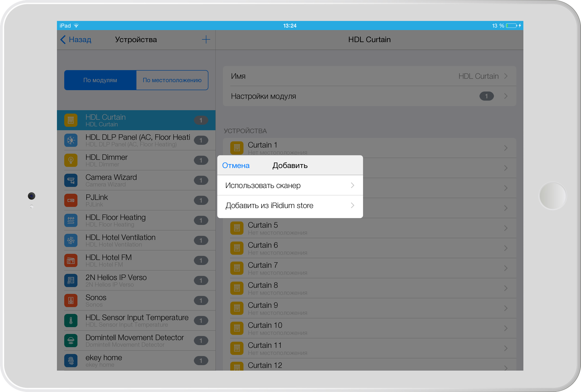Image resolution: width=581 pixels, height=392 pixels.
Task: Tap the Curtain 5 device icon
Action: (237, 228)
